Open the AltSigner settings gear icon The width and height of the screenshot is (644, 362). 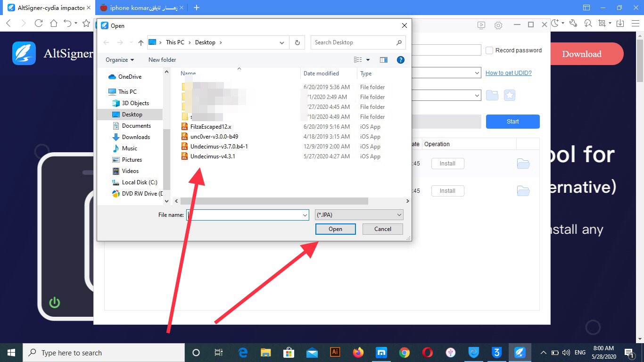[x=498, y=25]
